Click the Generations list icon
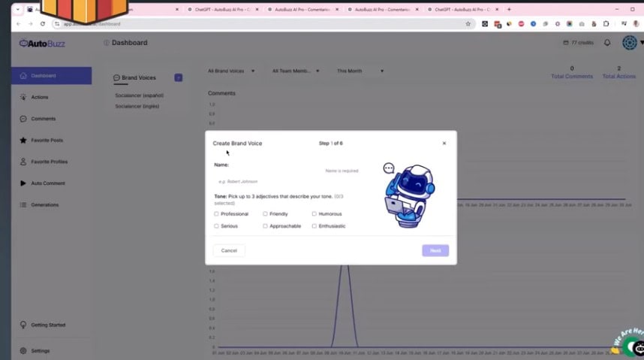This screenshot has height=360, width=644. [x=23, y=205]
